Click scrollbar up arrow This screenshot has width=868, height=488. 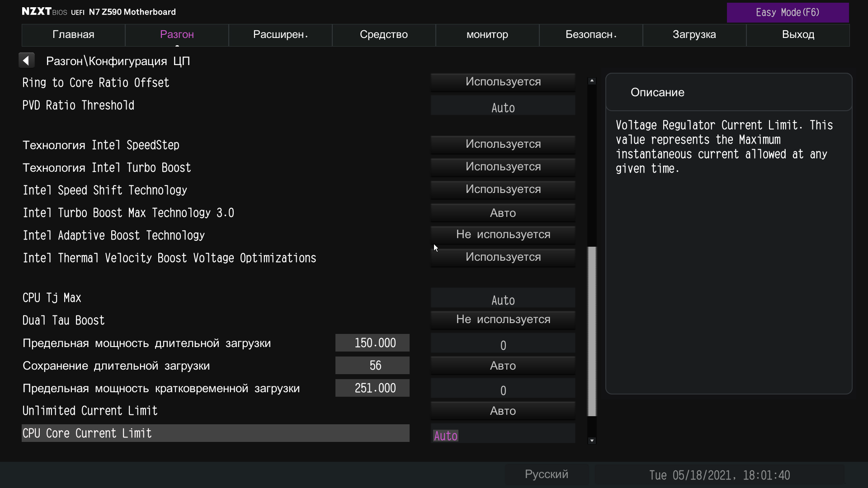(592, 81)
